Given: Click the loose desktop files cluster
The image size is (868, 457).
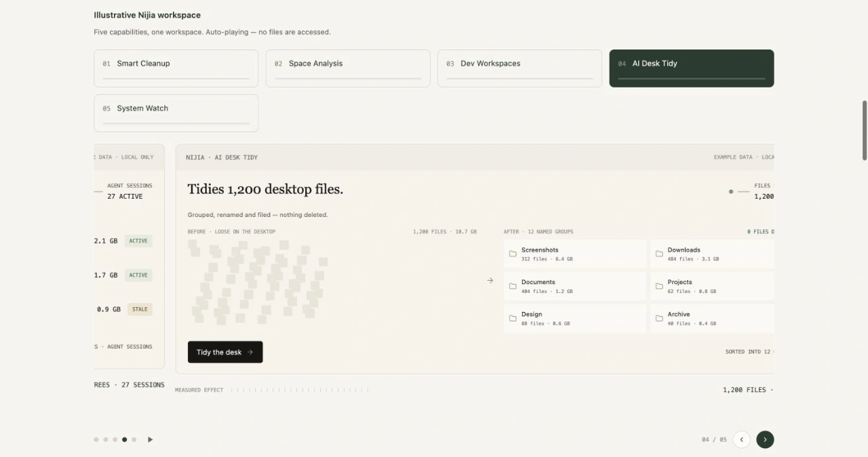Looking at the screenshot, I should [x=258, y=281].
